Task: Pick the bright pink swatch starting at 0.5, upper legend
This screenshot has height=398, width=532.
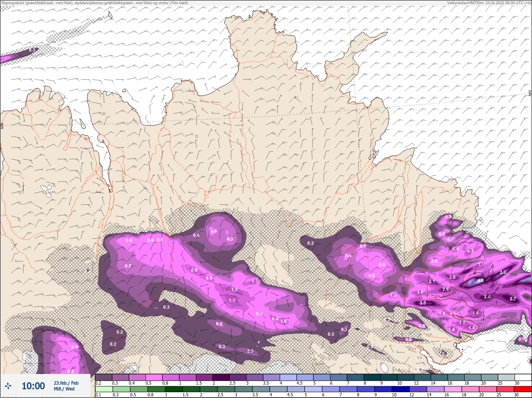Action: tap(154, 378)
